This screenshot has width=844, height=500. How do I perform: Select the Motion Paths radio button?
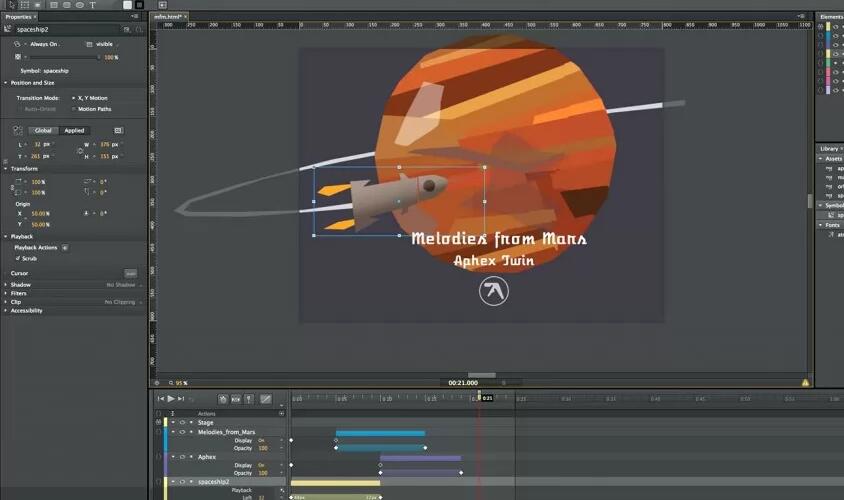[74, 109]
